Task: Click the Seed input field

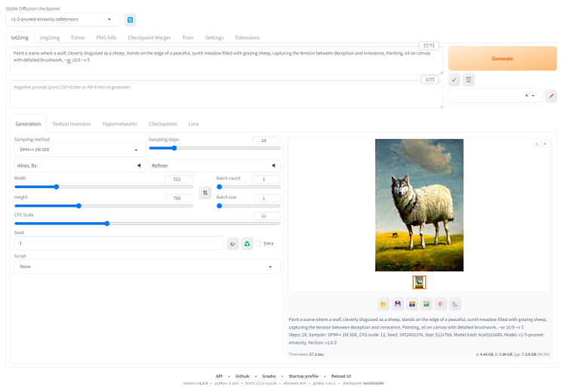Action: [119, 243]
